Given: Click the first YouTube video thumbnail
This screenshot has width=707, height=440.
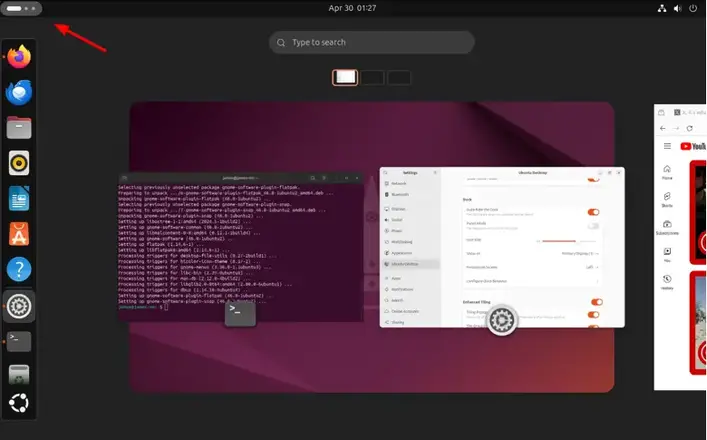Looking at the screenshot, I should coord(698,212).
